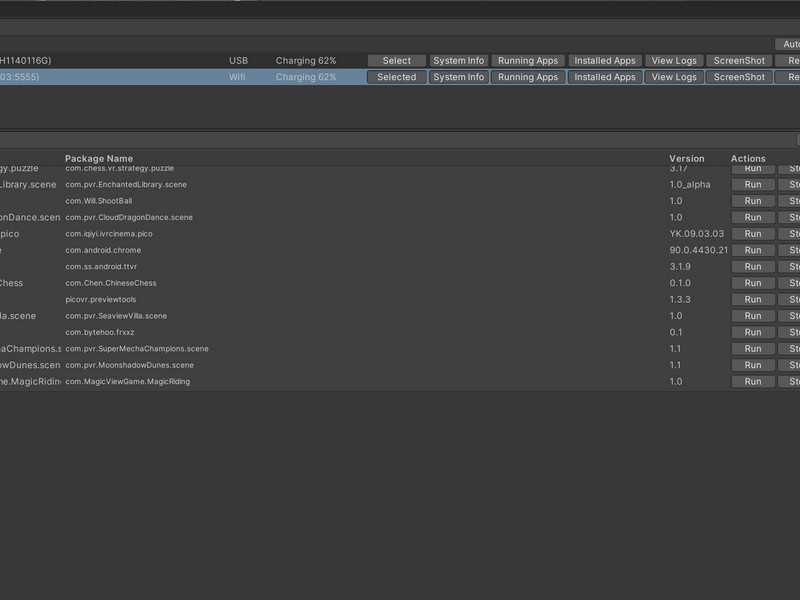
Task: Select package com.pvr.SeaviewVilla.scene text
Action: pyautogui.click(x=116, y=316)
